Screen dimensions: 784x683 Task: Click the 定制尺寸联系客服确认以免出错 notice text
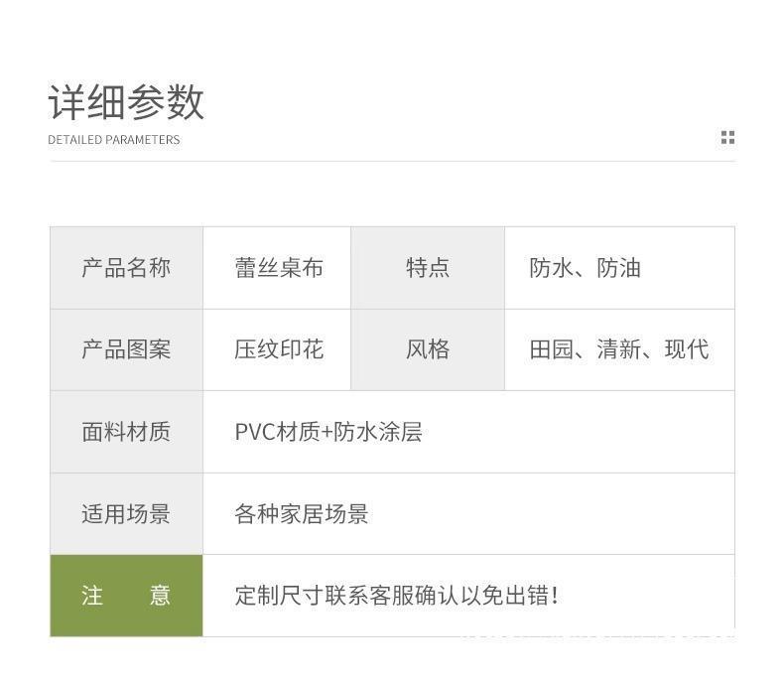(397, 596)
